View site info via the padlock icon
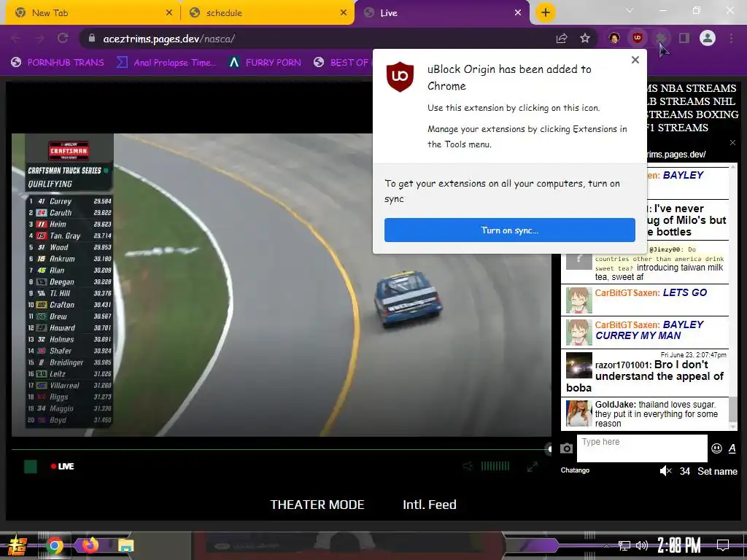The image size is (747, 560). 92,39
